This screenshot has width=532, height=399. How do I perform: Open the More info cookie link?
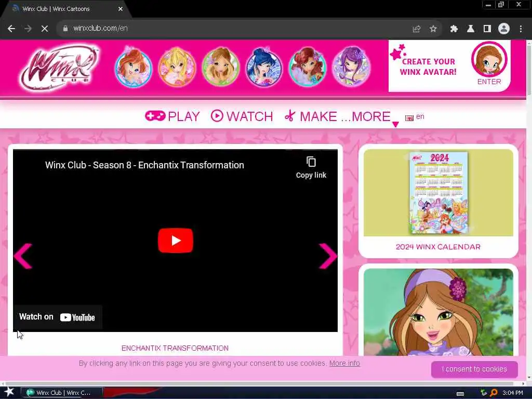pos(344,363)
